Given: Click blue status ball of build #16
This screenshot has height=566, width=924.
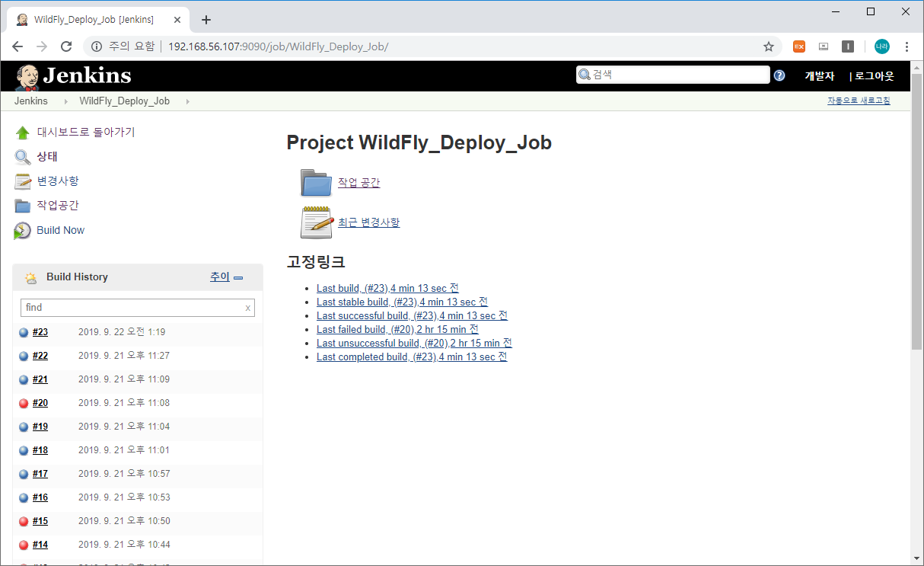Looking at the screenshot, I should pyautogui.click(x=24, y=497).
